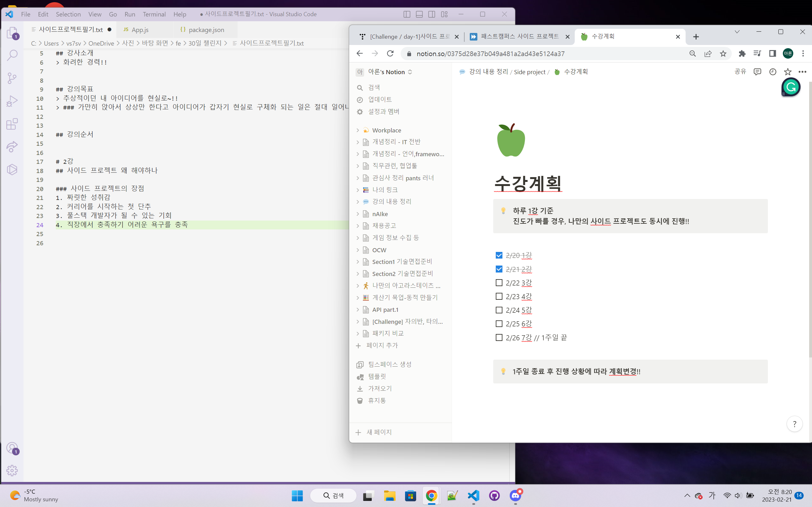
Task: Click the Grammarly floating icon
Action: click(x=791, y=87)
